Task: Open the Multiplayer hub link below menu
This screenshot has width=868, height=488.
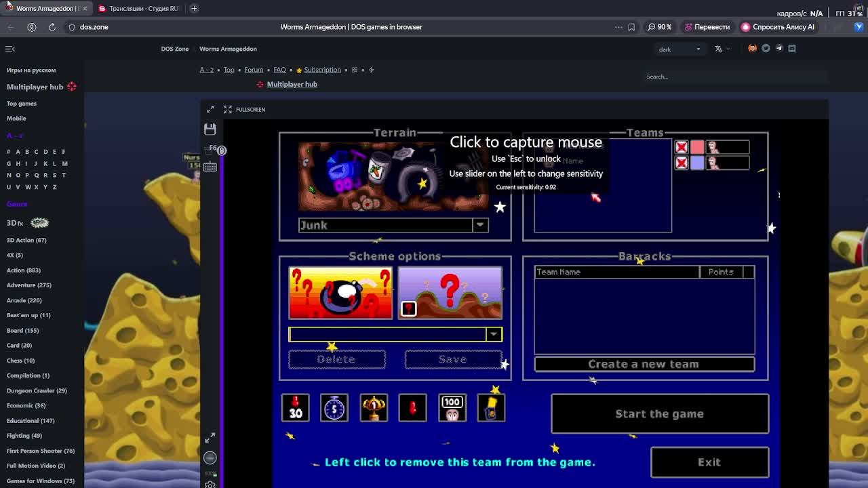Action: click(x=292, y=84)
